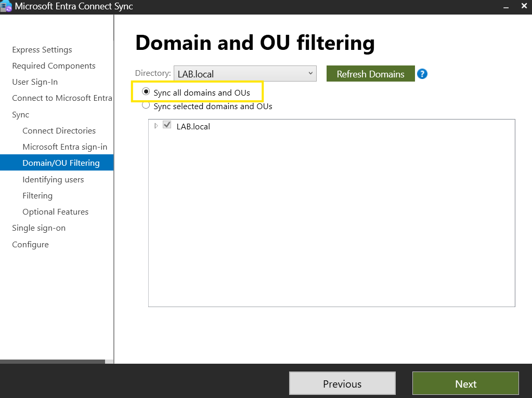The width and height of the screenshot is (532, 398).
Task: Select Single sign-on step
Action: 39,228
